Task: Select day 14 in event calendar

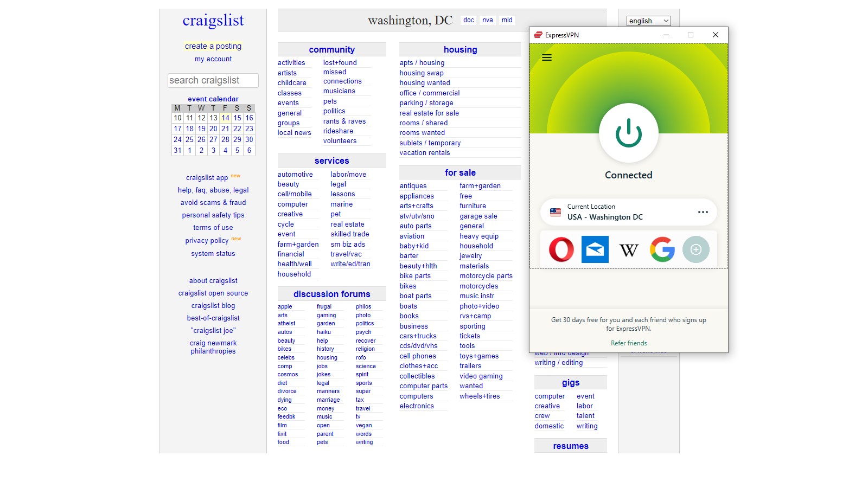Action: click(225, 118)
